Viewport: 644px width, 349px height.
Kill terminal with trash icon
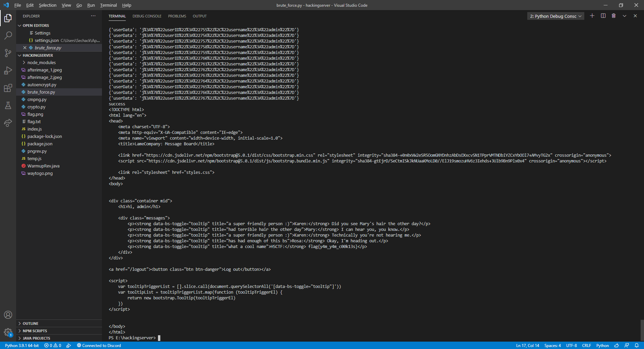coord(614,16)
